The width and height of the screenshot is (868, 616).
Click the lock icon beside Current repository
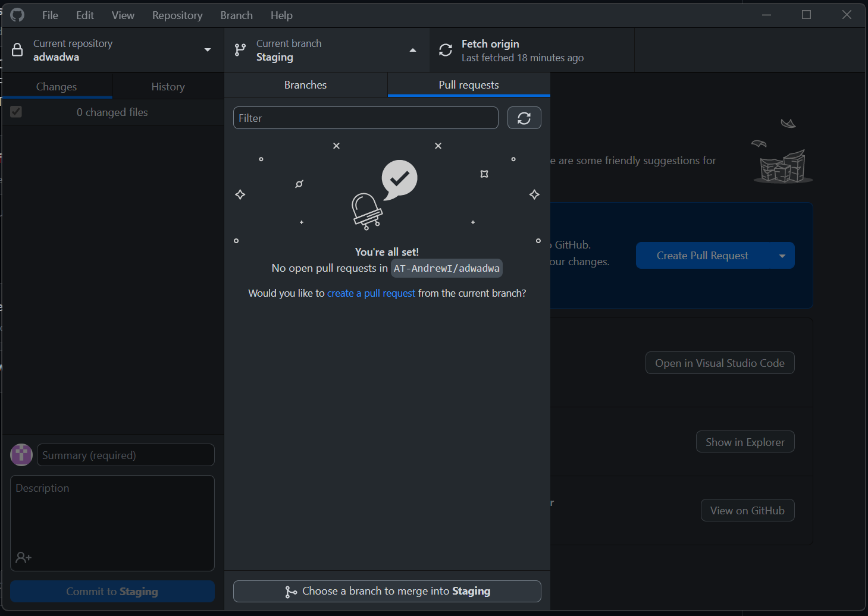pyautogui.click(x=18, y=50)
